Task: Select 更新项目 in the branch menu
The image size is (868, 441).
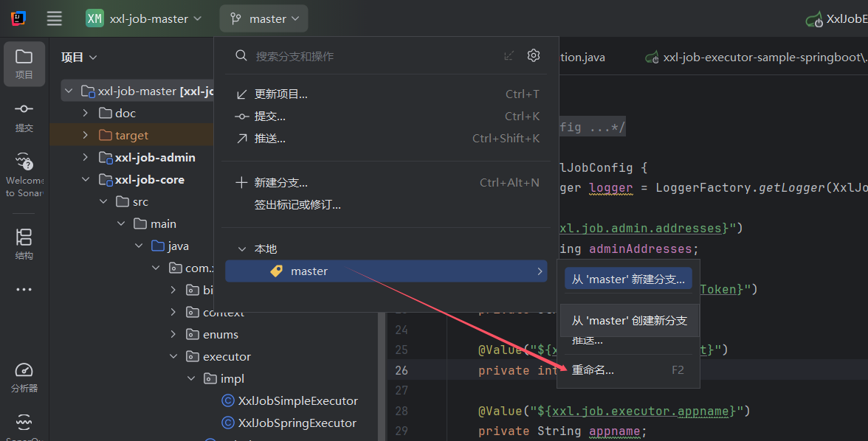Action: (x=281, y=94)
